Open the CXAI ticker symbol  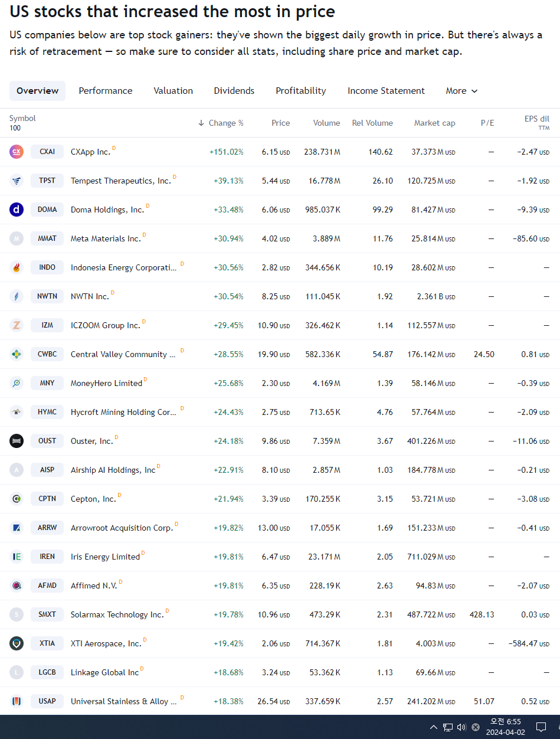point(47,152)
